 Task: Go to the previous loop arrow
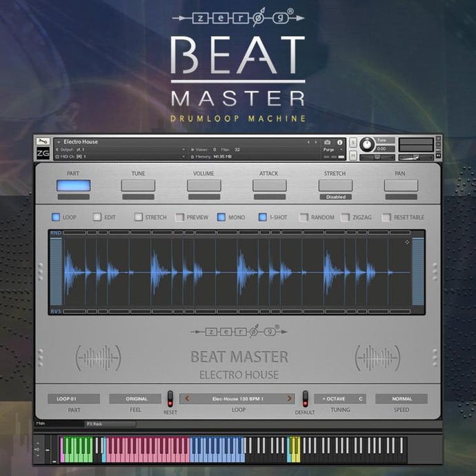pyautogui.click(x=186, y=399)
